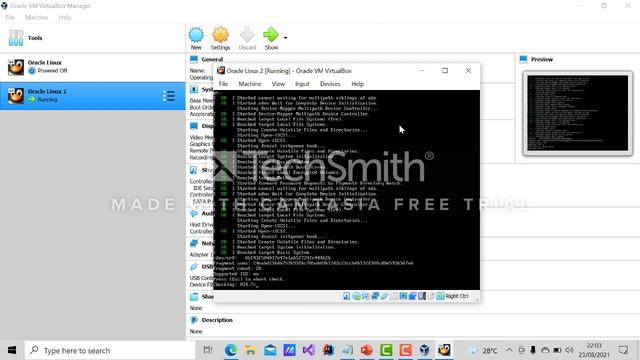Click the Display section header icon
The image size is (640, 360).
(x=194, y=126)
